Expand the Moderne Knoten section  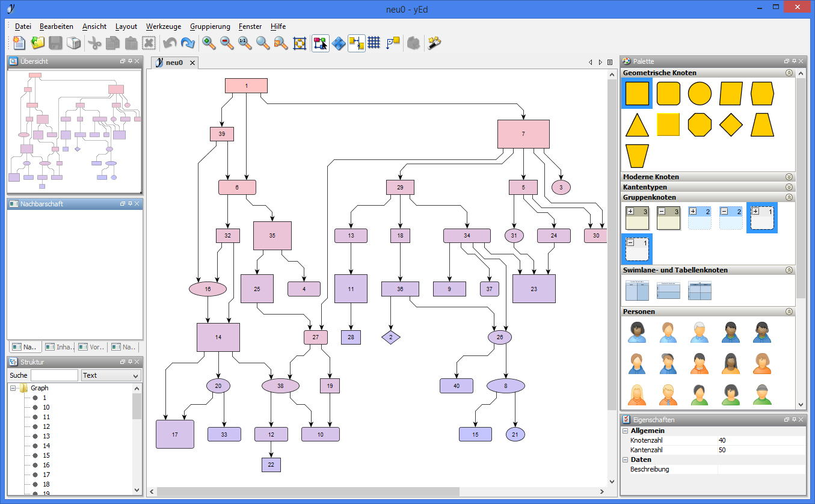789,177
